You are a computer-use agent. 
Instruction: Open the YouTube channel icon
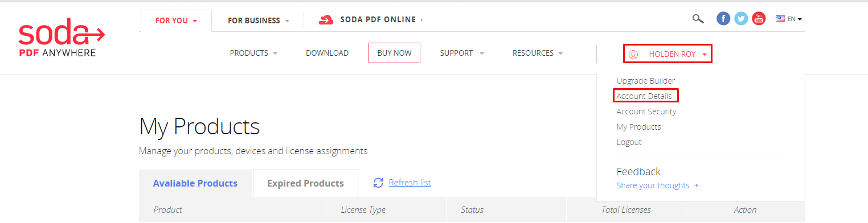pos(759,19)
